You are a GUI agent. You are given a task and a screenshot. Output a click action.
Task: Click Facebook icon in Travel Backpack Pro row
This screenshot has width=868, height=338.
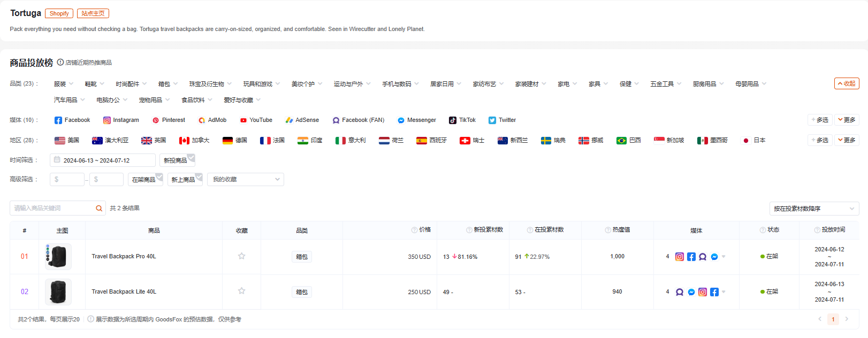[x=691, y=257]
